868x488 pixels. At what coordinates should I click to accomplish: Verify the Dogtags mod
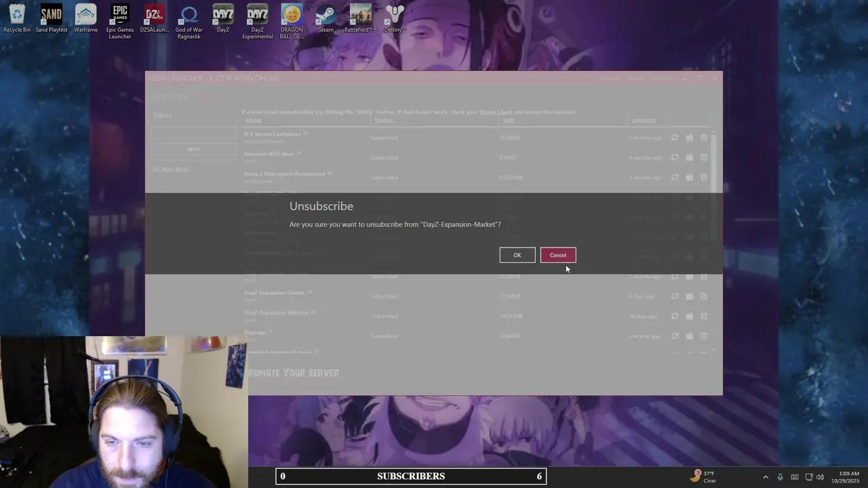point(675,335)
